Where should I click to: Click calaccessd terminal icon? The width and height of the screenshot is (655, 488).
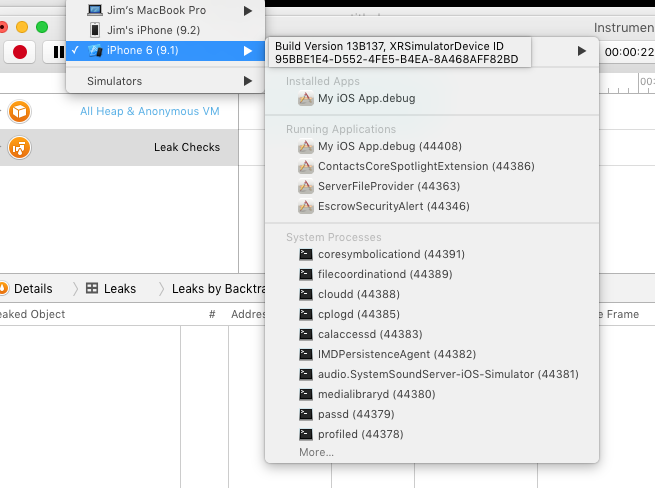[x=306, y=335]
